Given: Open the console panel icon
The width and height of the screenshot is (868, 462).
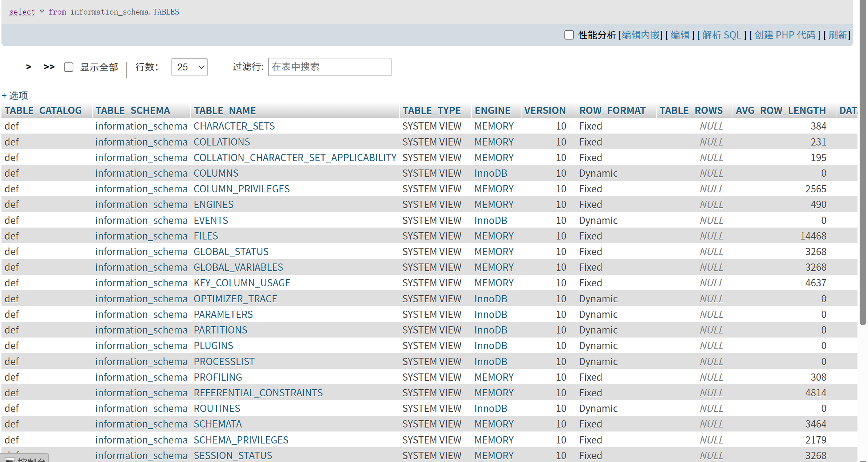Looking at the screenshot, I should 10,459.
